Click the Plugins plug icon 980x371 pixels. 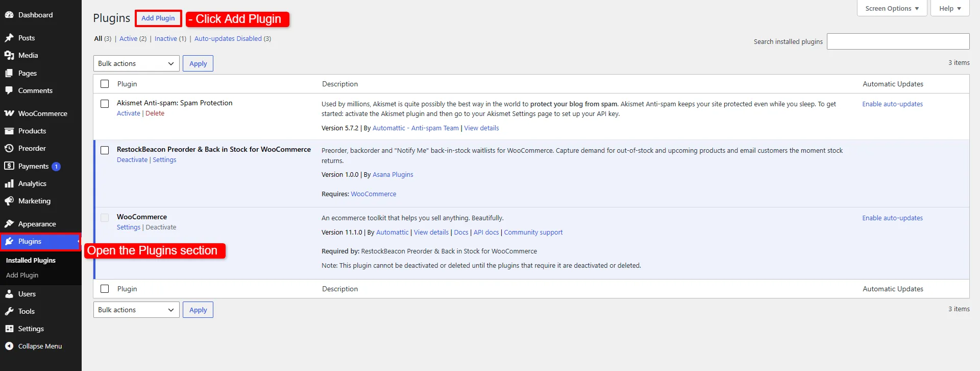point(9,241)
